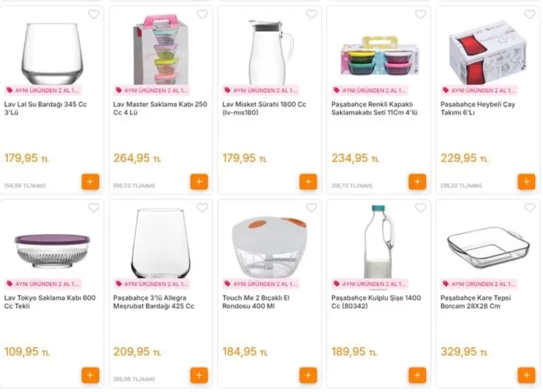Add Lav Master Saklama Kabı to cart

click(x=199, y=182)
